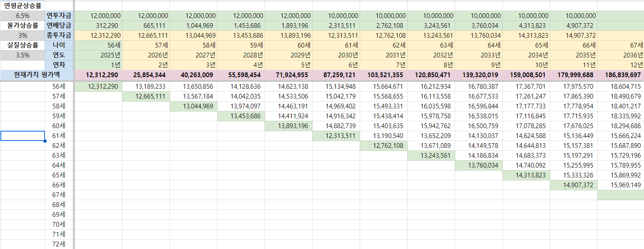This screenshot has height=249, width=644.
Task: Click the 3.5% real growth rate cell
Action: 22,55
